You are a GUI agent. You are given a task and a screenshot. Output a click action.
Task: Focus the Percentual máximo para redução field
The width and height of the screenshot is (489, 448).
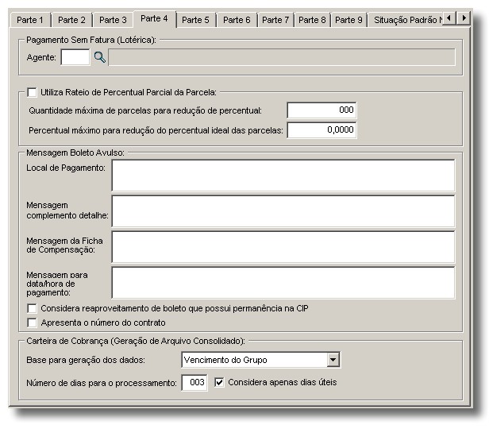(x=322, y=130)
